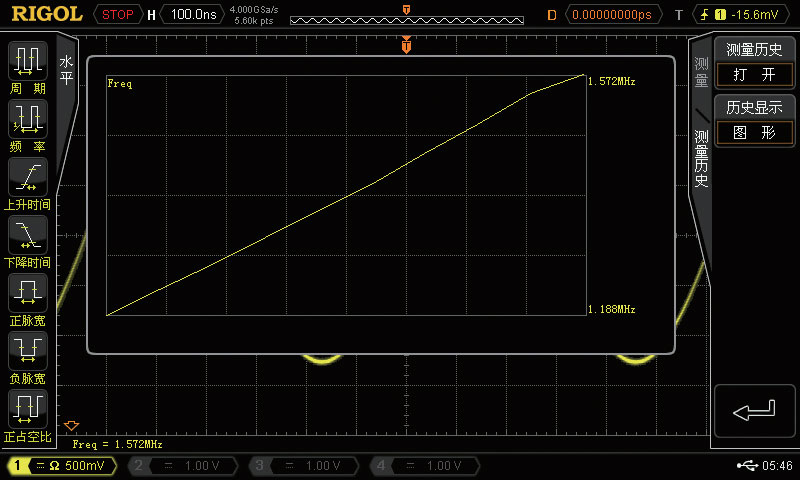
Task: Open history display 图形 mode selector
Action: coord(754,133)
